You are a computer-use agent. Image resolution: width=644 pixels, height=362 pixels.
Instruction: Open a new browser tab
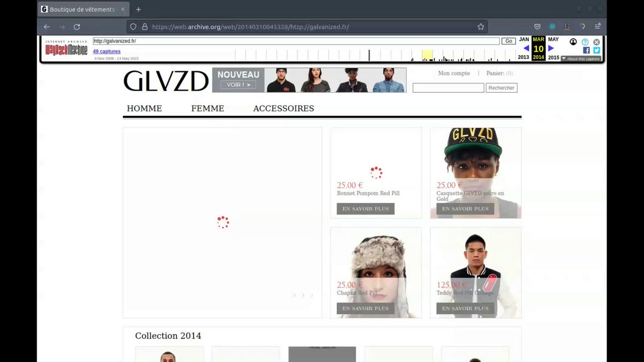point(138,9)
